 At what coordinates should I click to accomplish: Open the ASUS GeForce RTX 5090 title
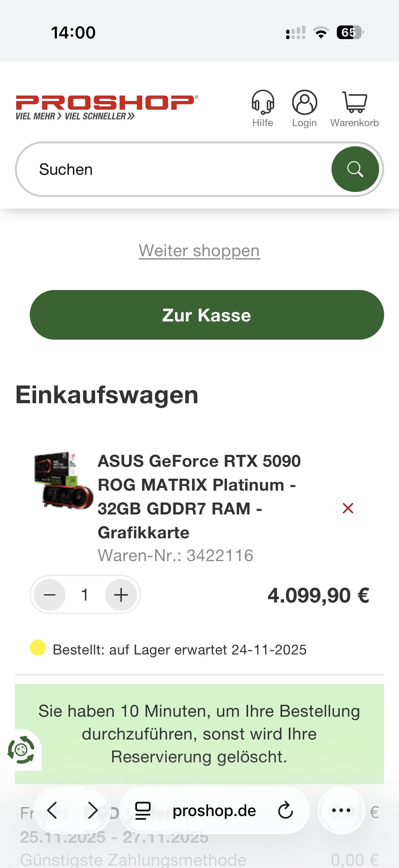(x=199, y=497)
